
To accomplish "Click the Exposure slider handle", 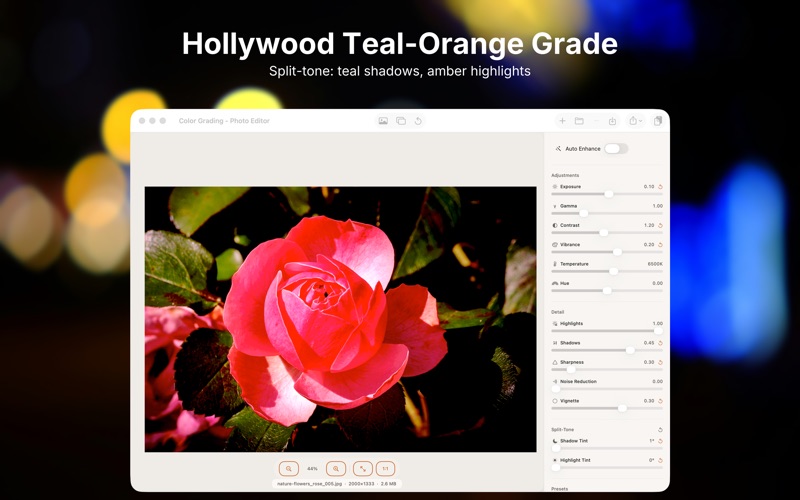I will [x=609, y=194].
